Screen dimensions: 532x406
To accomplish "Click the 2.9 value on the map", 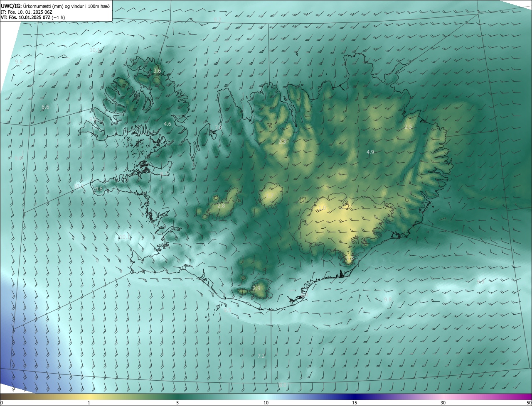I will (256, 289).
